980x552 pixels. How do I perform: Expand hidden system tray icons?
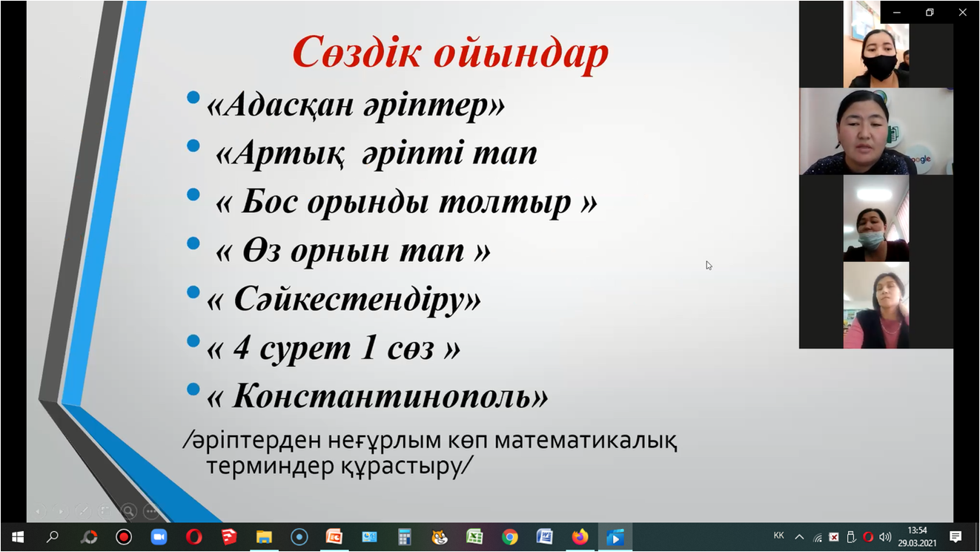pos(799,536)
